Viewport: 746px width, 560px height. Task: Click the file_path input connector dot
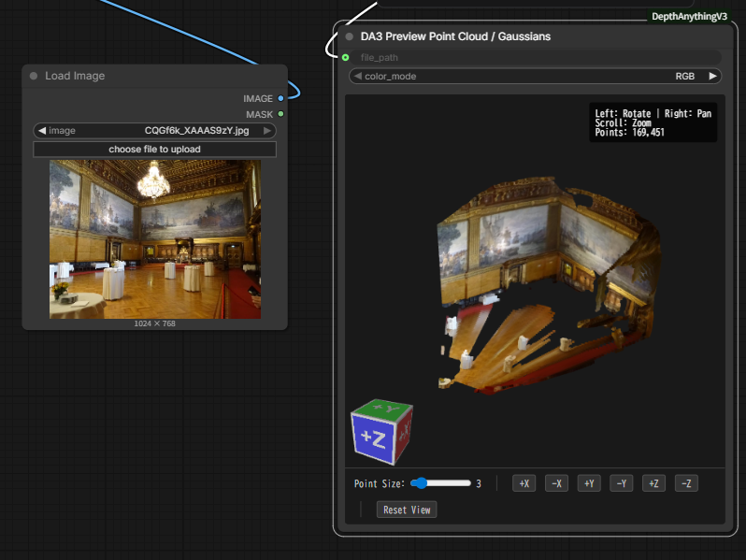(x=346, y=57)
